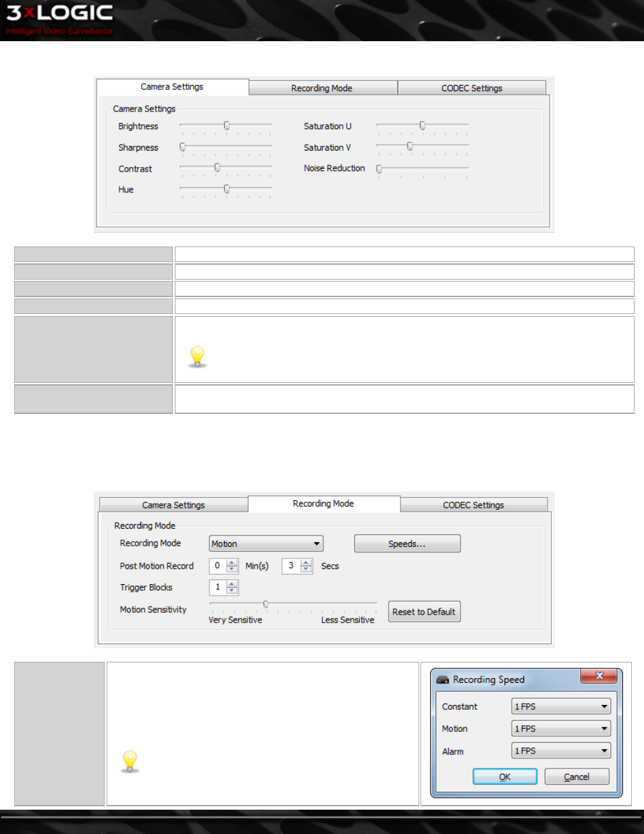
Task: Open the Camera Settings tab in upper panel
Action: coord(172,87)
